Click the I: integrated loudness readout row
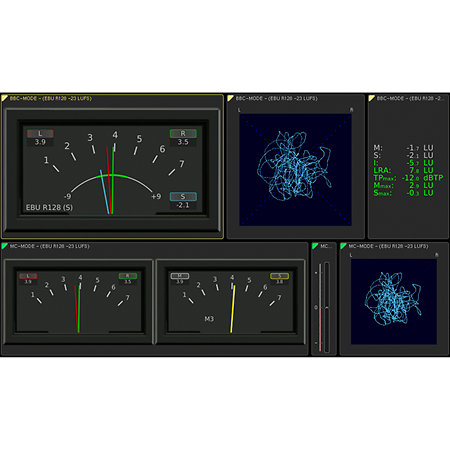Screen dimensions: 450x450 (403, 163)
